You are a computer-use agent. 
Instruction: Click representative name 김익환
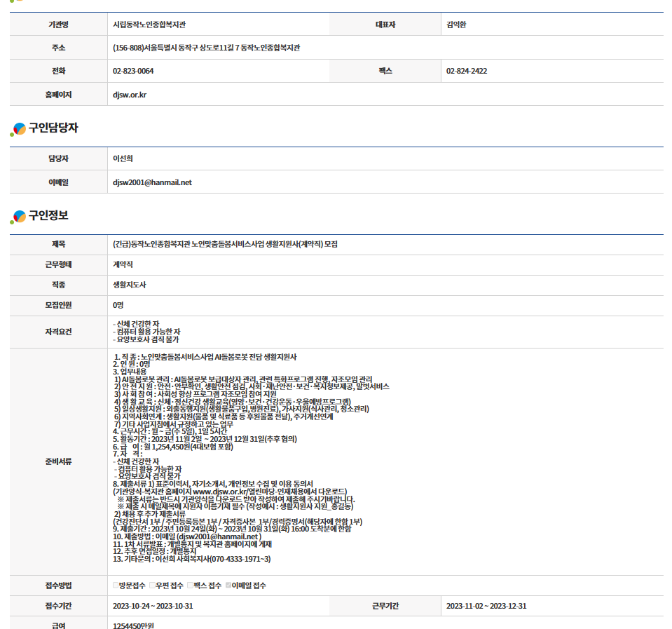pos(456,25)
